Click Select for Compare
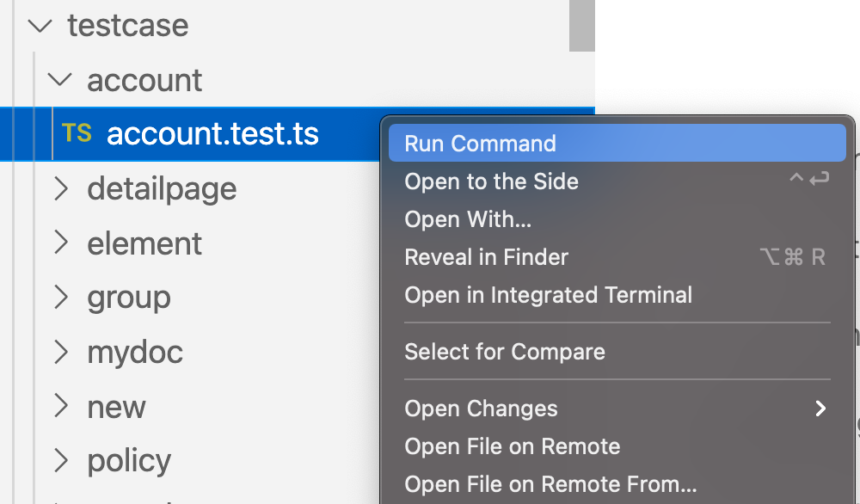Viewport: 860px width, 504px height. click(505, 352)
